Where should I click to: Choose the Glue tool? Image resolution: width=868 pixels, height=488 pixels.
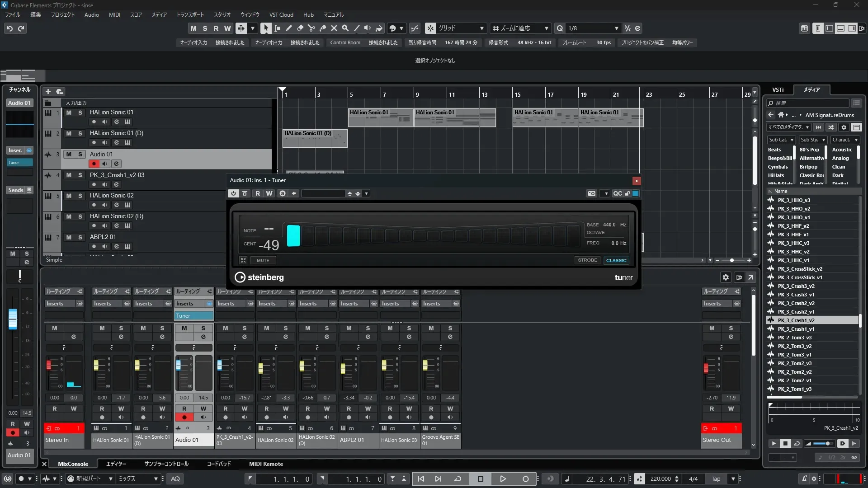pos(323,28)
